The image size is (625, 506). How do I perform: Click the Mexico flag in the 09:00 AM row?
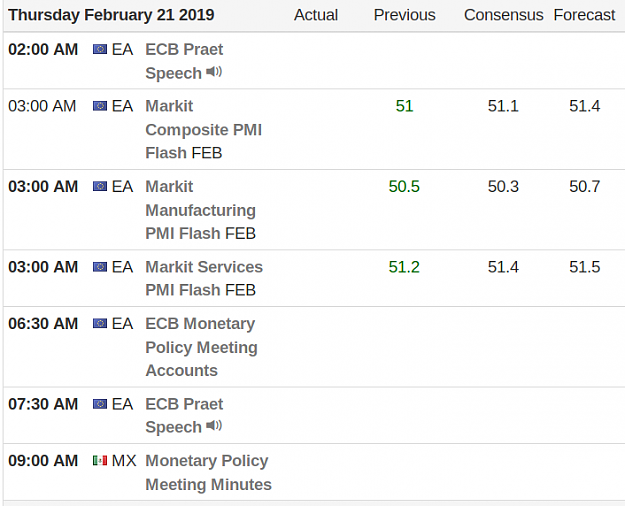coord(100,461)
